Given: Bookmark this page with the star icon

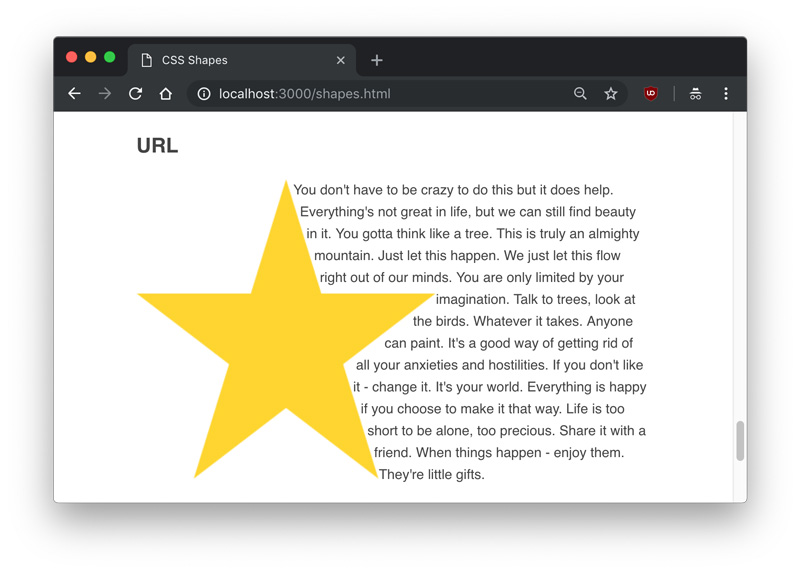Looking at the screenshot, I should 610,94.
